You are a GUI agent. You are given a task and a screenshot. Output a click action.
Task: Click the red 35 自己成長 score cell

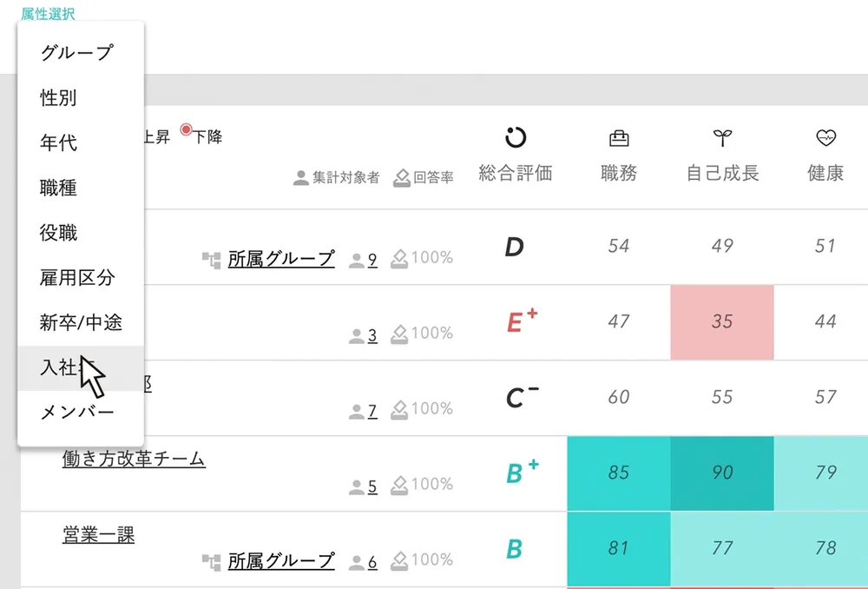pos(722,321)
